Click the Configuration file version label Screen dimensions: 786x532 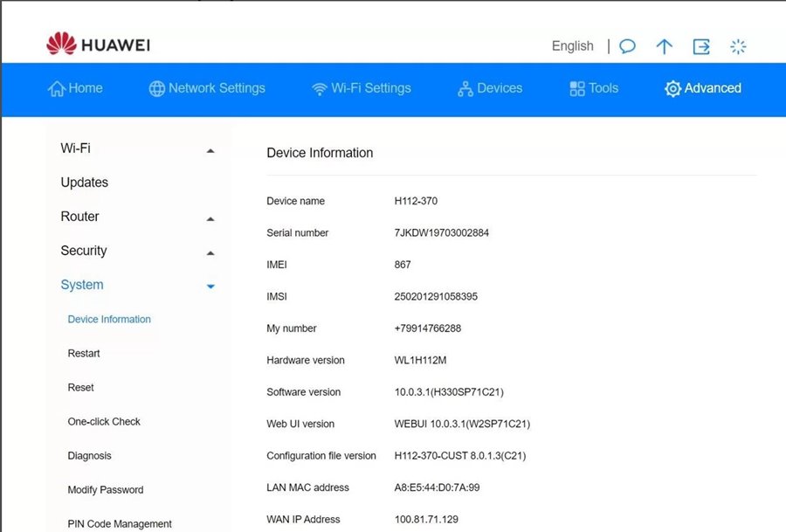pyautogui.click(x=321, y=456)
